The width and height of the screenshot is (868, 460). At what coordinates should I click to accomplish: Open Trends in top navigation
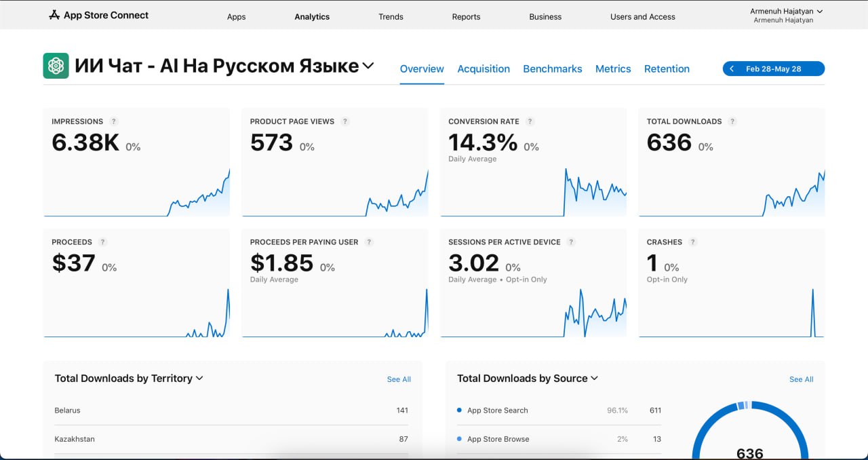pyautogui.click(x=391, y=17)
